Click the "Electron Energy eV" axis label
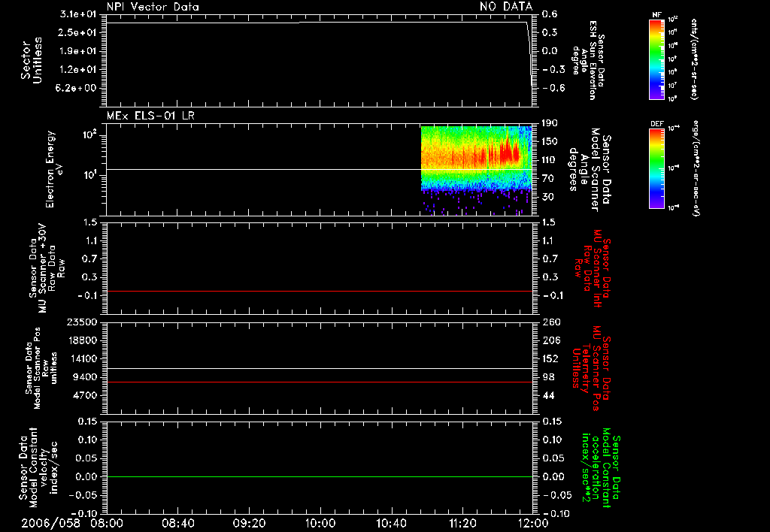 tap(55, 169)
